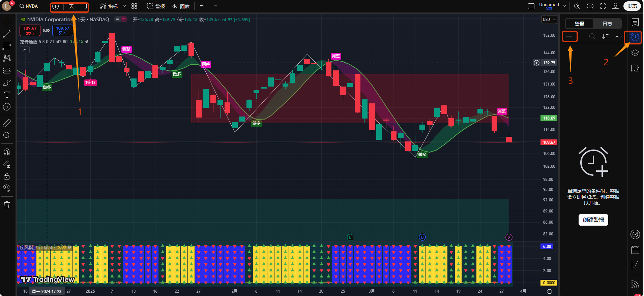The image size is (644, 296).
Task: Open the ideas stream broadcast icon
Action: [x=635, y=285]
